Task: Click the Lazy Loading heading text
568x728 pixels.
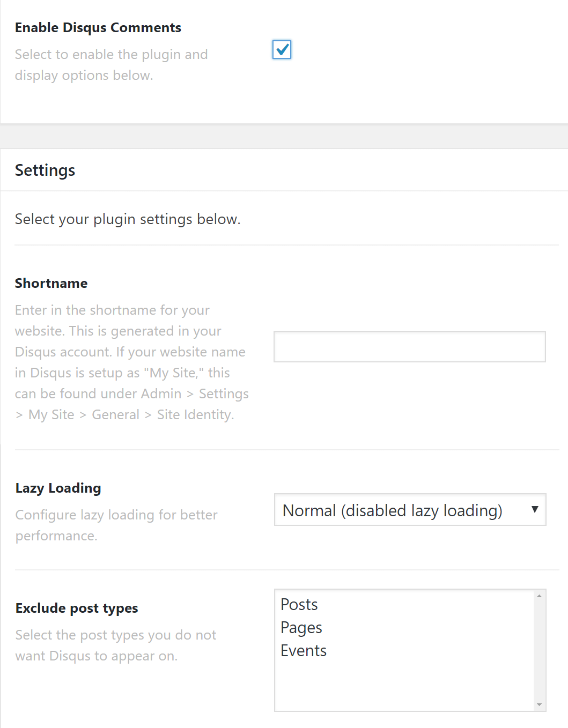Action: point(58,488)
